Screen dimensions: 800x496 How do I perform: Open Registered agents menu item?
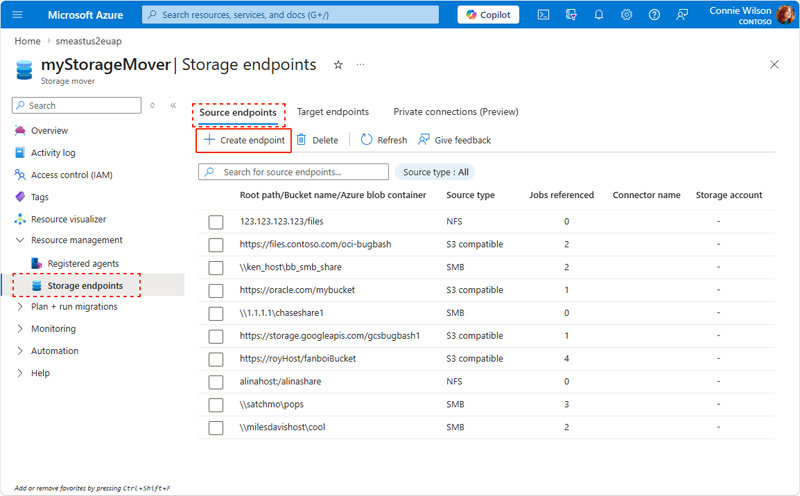pyautogui.click(x=83, y=263)
